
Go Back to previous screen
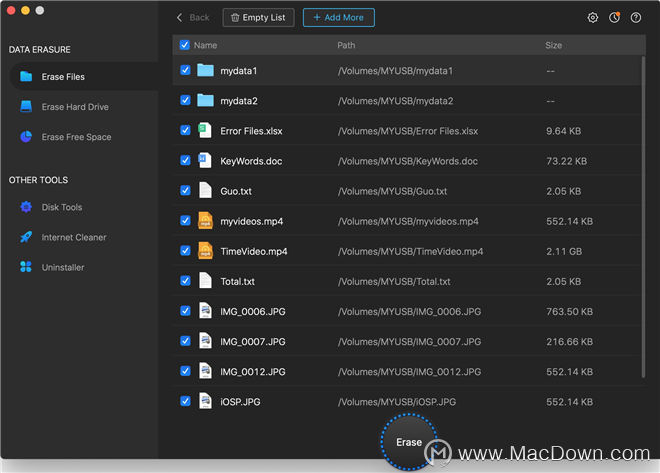193,18
